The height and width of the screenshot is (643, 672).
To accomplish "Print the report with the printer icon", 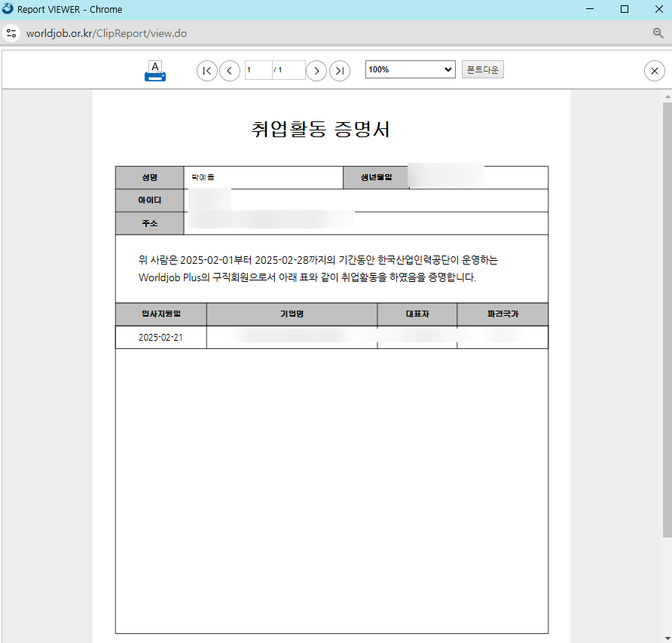I will pos(155,71).
